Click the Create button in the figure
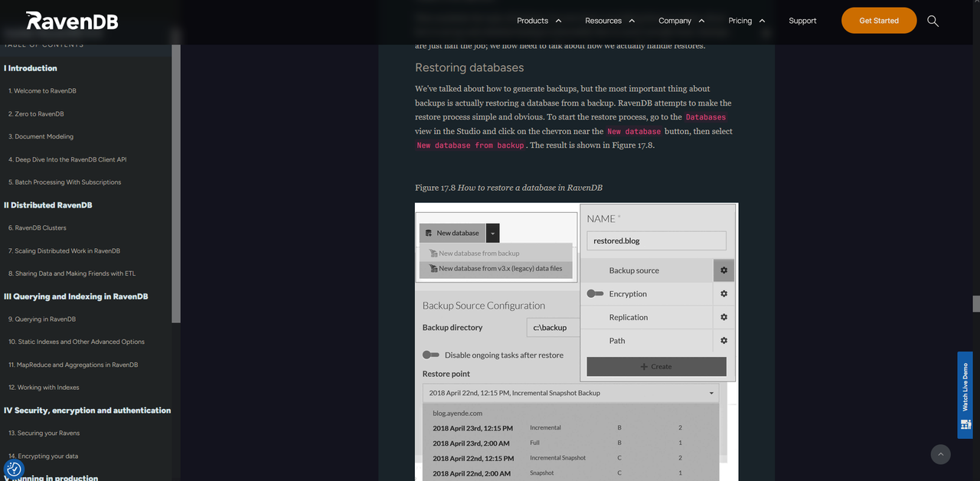 pyautogui.click(x=656, y=366)
